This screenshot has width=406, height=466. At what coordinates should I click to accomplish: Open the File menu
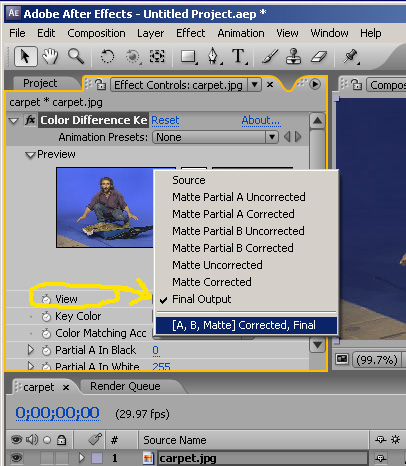point(17,33)
